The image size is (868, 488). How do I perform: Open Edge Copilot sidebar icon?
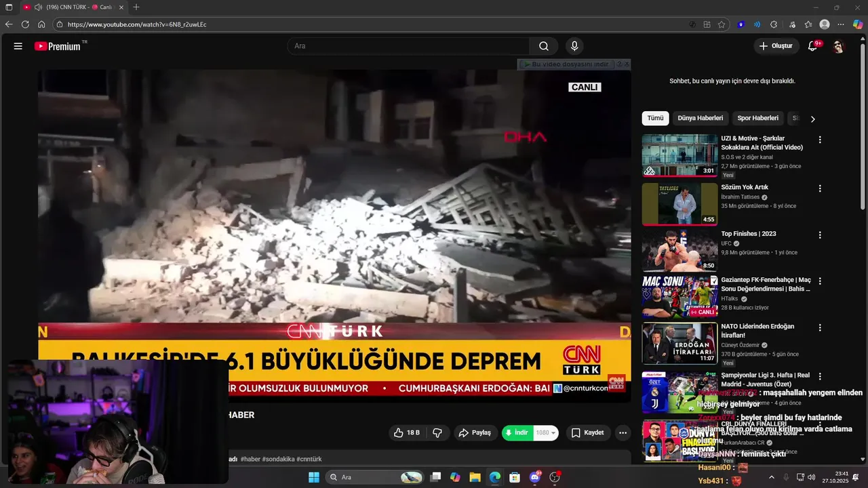(858, 24)
